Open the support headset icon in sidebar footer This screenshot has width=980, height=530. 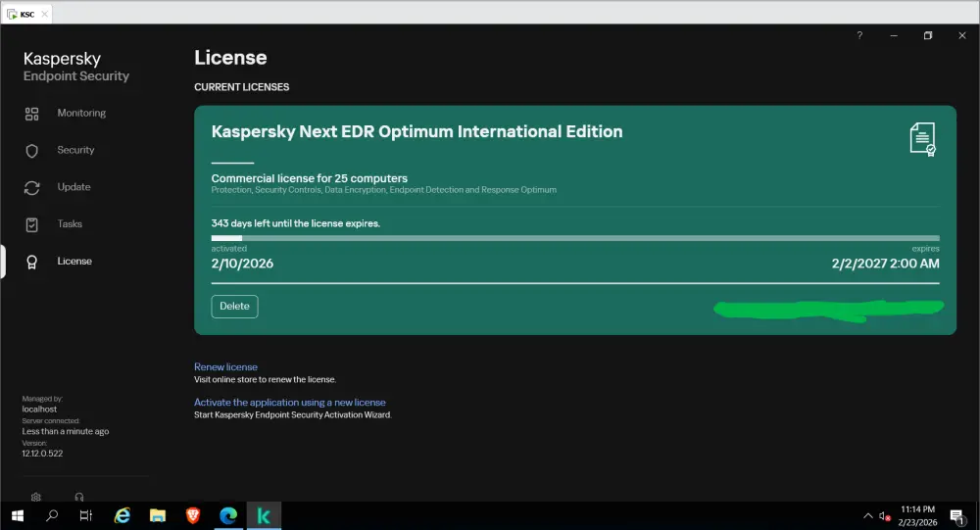tap(79, 497)
